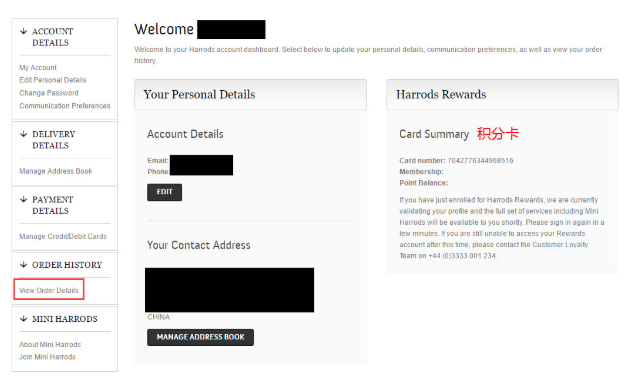
Task: Select Manage Address Book sidebar link
Action: 56,171
